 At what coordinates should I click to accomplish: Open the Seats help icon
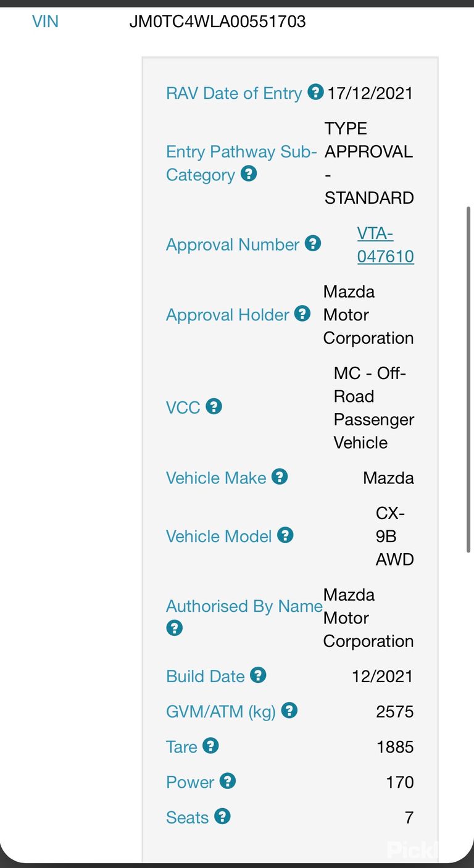[x=222, y=816]
